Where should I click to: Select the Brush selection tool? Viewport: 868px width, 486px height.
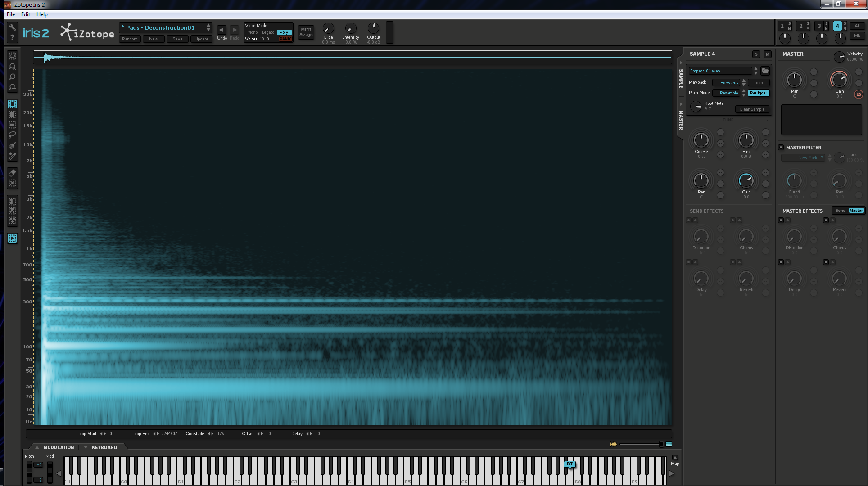pyautogui.click(x=12, y=145)
